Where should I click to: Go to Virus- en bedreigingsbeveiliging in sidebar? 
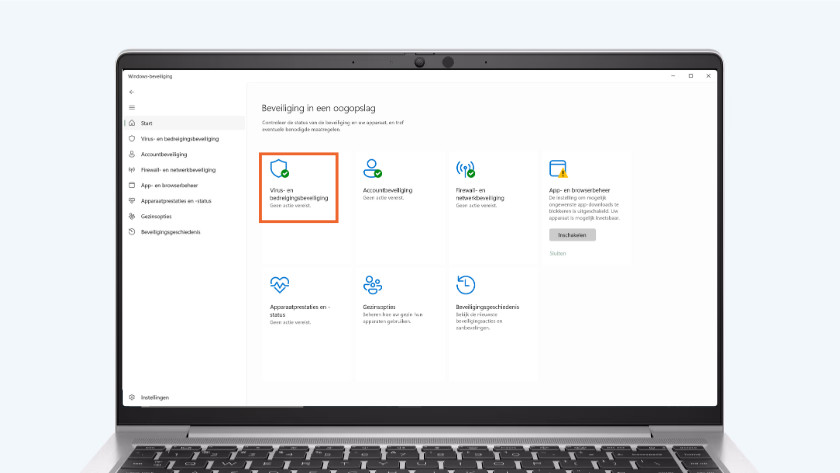pyautogui.click(x=179, y=139)
